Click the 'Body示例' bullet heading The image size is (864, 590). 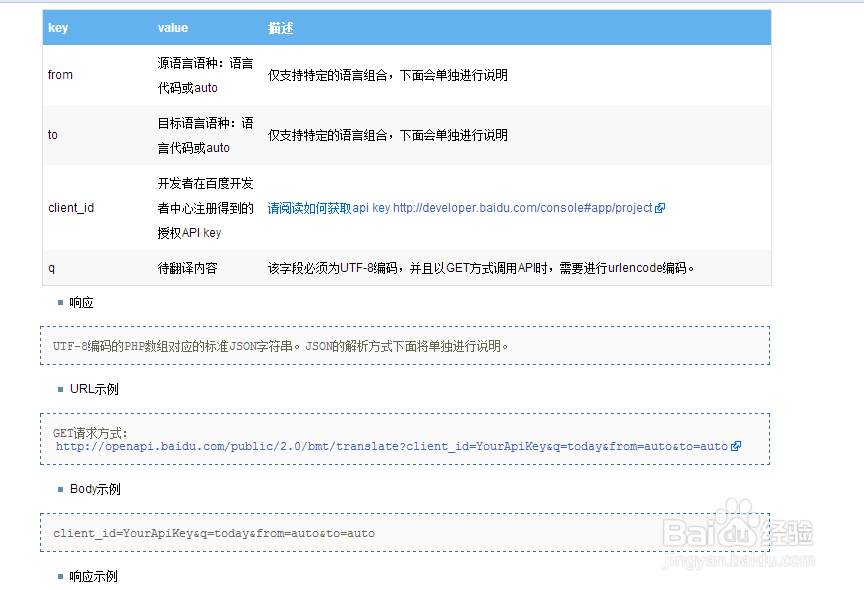(95, 489)
